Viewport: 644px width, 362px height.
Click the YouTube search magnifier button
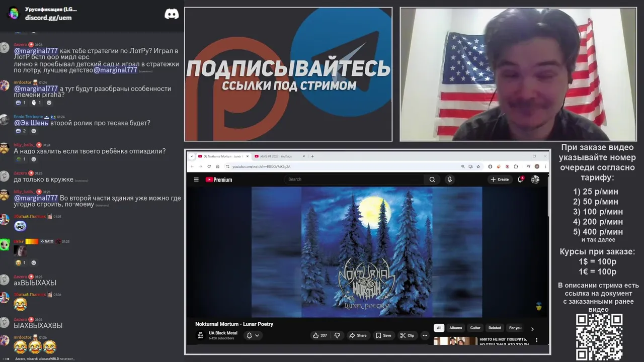432,179
